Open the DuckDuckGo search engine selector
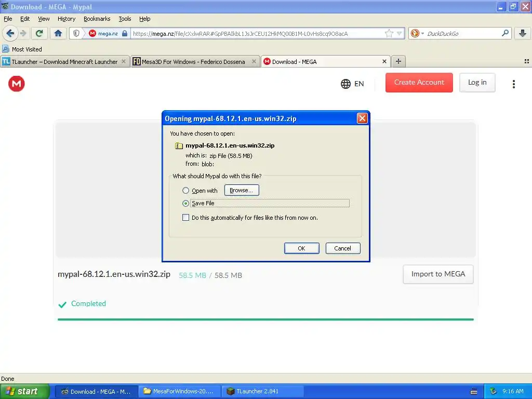532x399 pixels. (x=417, y=33)
